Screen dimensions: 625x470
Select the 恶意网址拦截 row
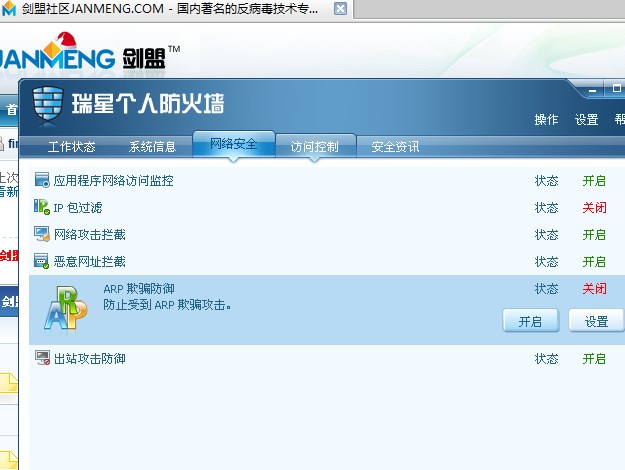(x=327, y=262)
